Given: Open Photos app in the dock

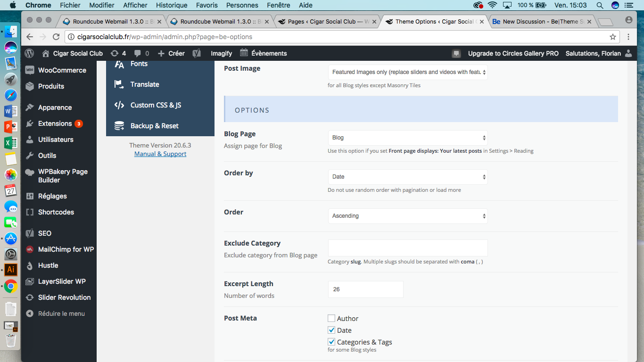Looking at the screenshot, I should pyautogui.click(x=10, y=175).
